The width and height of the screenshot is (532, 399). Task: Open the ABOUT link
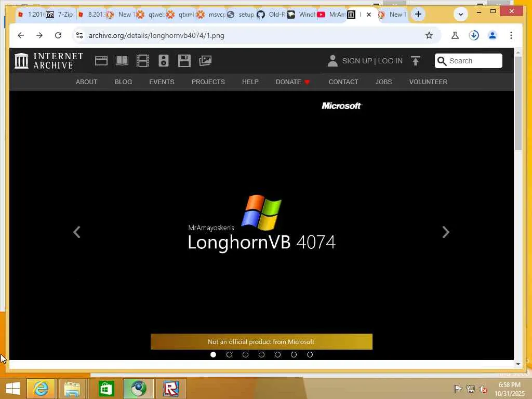point(87,82)
